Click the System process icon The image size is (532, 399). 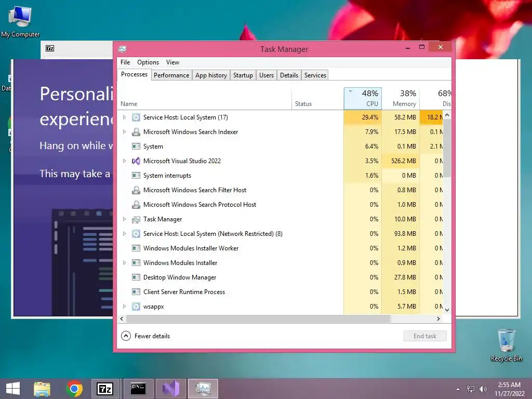pos(136,147)
